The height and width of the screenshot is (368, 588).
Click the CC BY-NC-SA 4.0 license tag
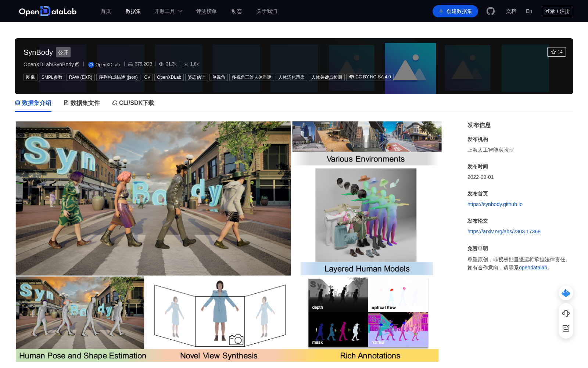tap(370, 77)
